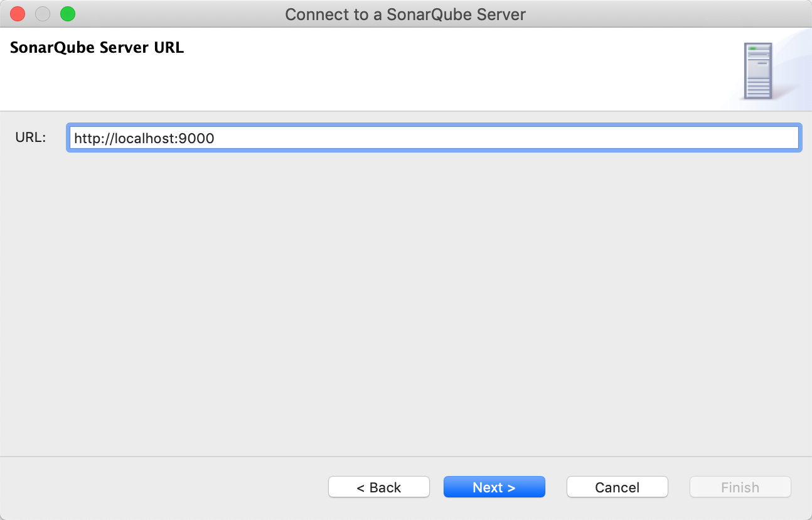Cancel the SonarQube connection wizard

(x=617, y=487)
